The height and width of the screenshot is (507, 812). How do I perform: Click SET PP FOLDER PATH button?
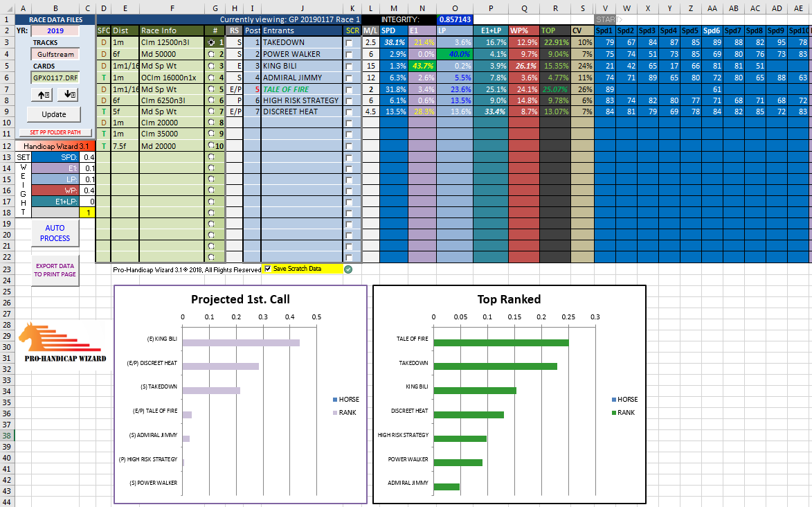(54, 132)
